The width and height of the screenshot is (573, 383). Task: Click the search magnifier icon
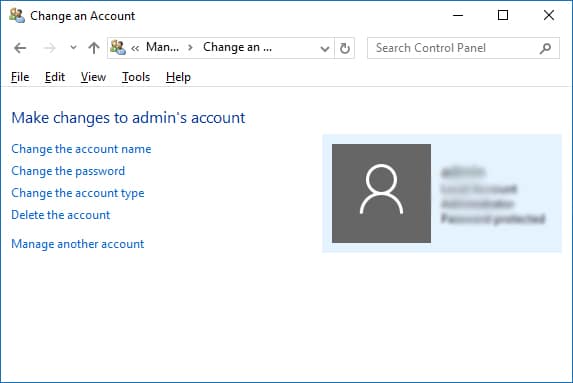545,48
